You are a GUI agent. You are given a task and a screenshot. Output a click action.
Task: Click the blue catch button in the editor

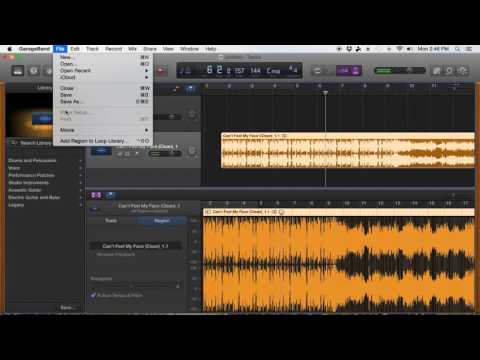point(110,195)
